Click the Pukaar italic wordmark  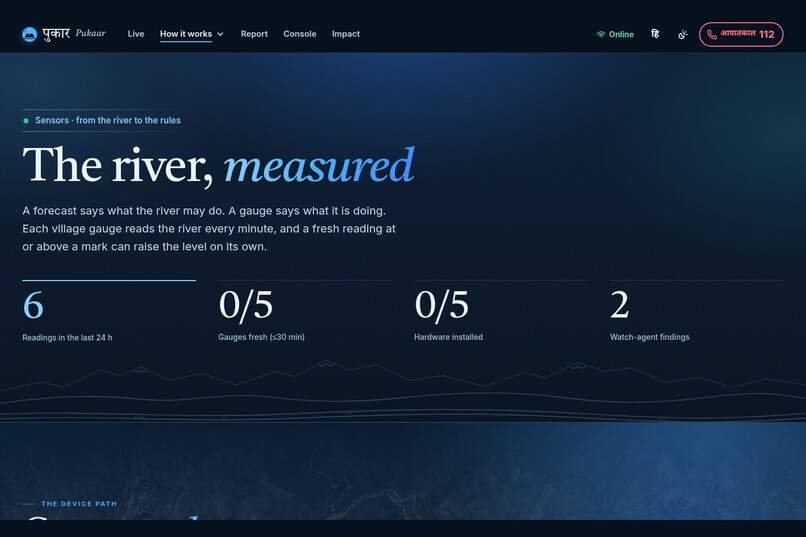coord(90,33)
